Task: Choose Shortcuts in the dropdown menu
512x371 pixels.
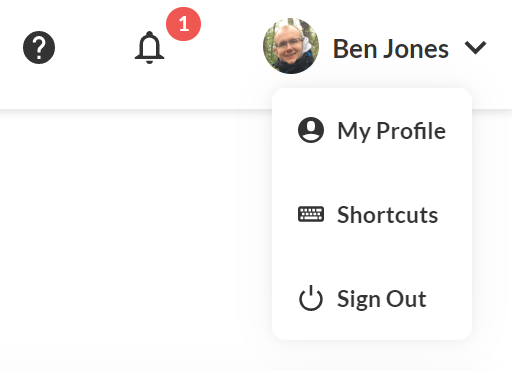Action: [x=372, y=214]
